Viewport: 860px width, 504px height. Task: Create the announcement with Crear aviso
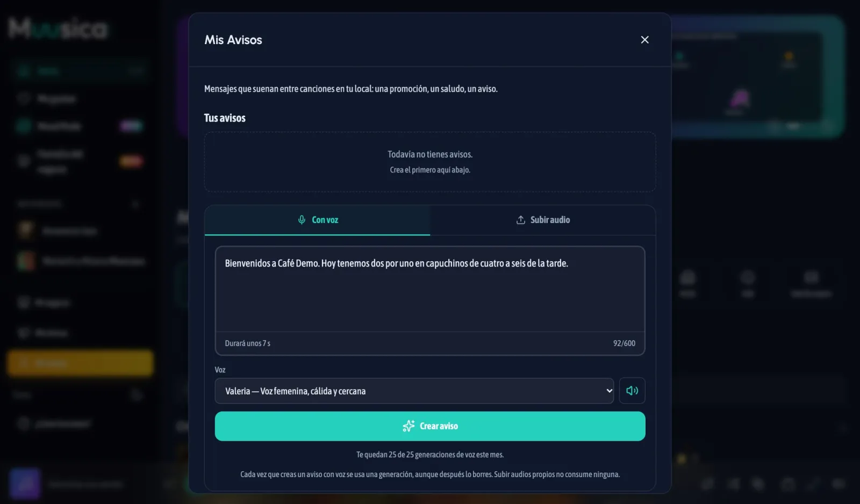click(x=430, y=426)
